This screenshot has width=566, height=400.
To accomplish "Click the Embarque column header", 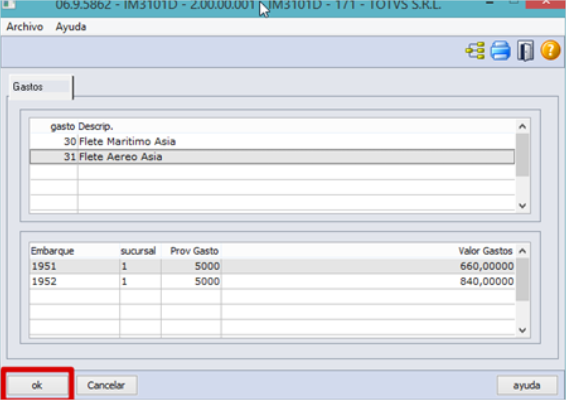I will pos(75,251).
